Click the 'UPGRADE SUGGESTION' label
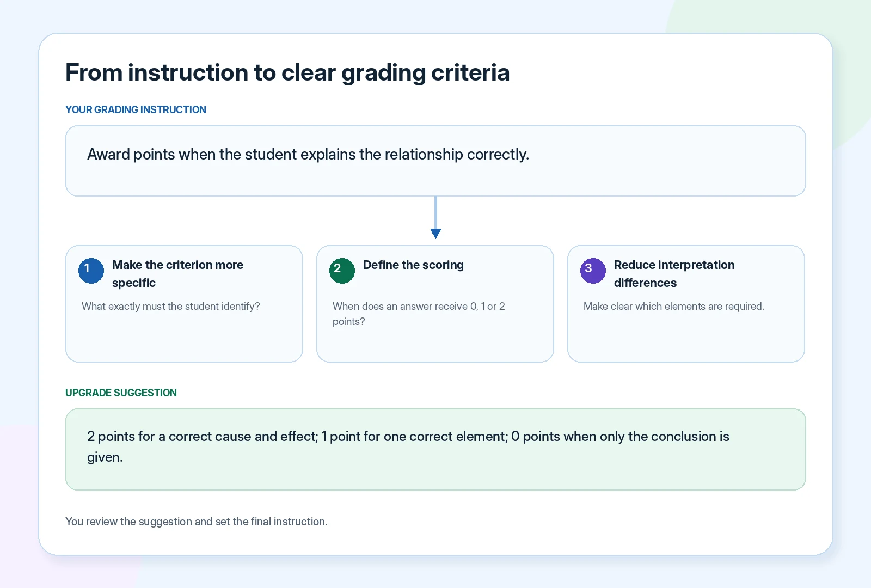871x588 pixels. (121, 393)
